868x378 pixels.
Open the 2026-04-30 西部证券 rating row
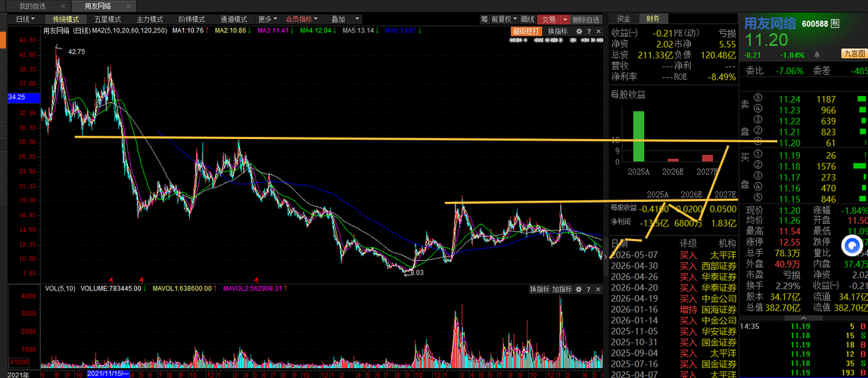(x=674, y=266)
